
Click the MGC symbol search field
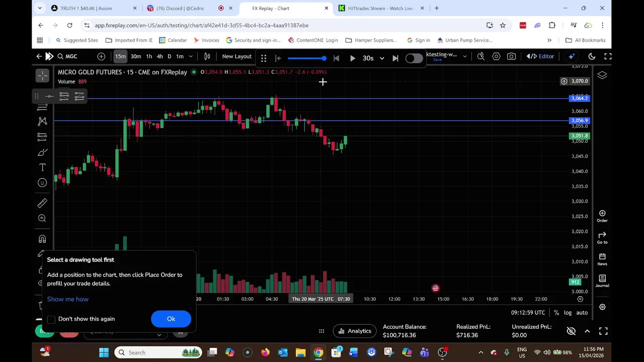(67, 56)
